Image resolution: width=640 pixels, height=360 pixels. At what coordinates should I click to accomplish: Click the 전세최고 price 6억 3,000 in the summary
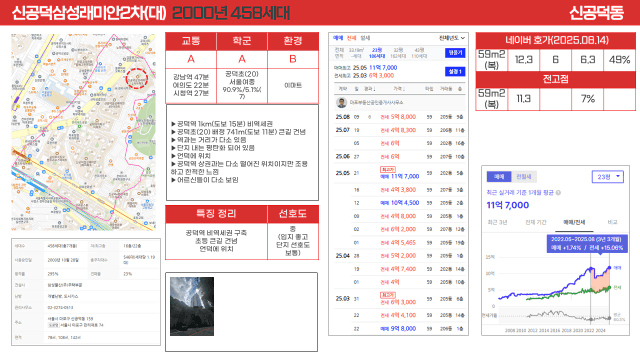(382, 76)
